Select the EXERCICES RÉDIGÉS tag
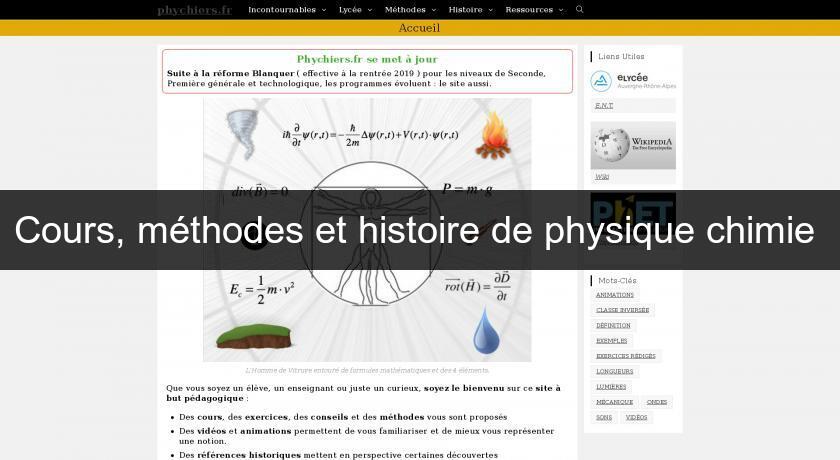Screen dimensions: 840x460 click(626, 356)
